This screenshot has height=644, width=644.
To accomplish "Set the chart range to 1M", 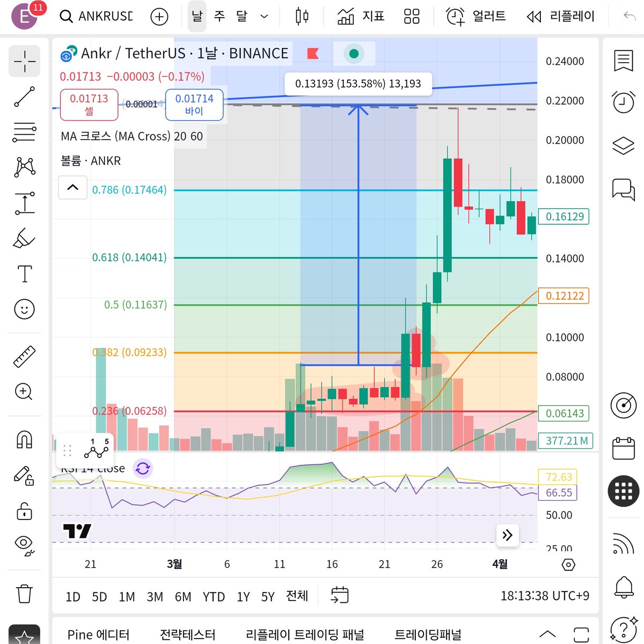I will (x=127, y=597).
